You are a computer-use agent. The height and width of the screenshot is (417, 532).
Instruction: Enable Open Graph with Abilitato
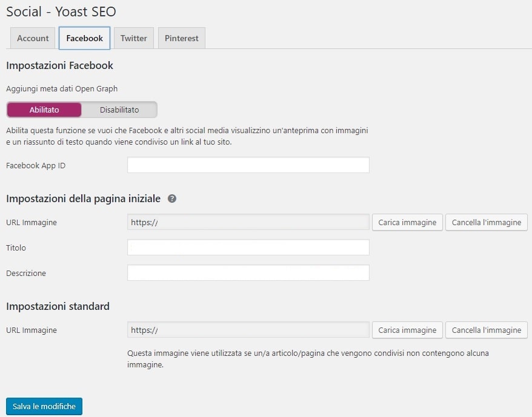coord(44,110)
